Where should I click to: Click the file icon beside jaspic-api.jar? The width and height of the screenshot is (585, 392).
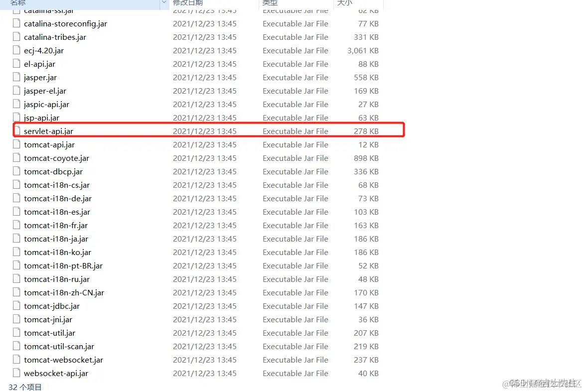pos(16,104)
